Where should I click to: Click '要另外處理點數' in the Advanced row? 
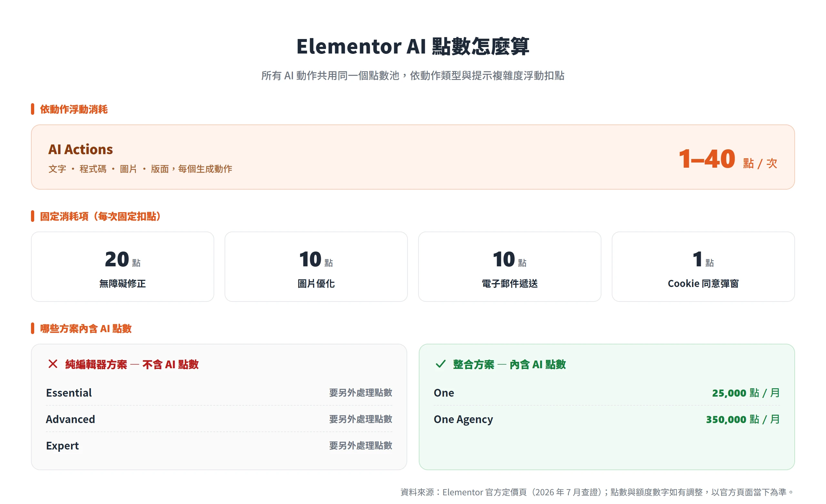click(x=360, y=419)
